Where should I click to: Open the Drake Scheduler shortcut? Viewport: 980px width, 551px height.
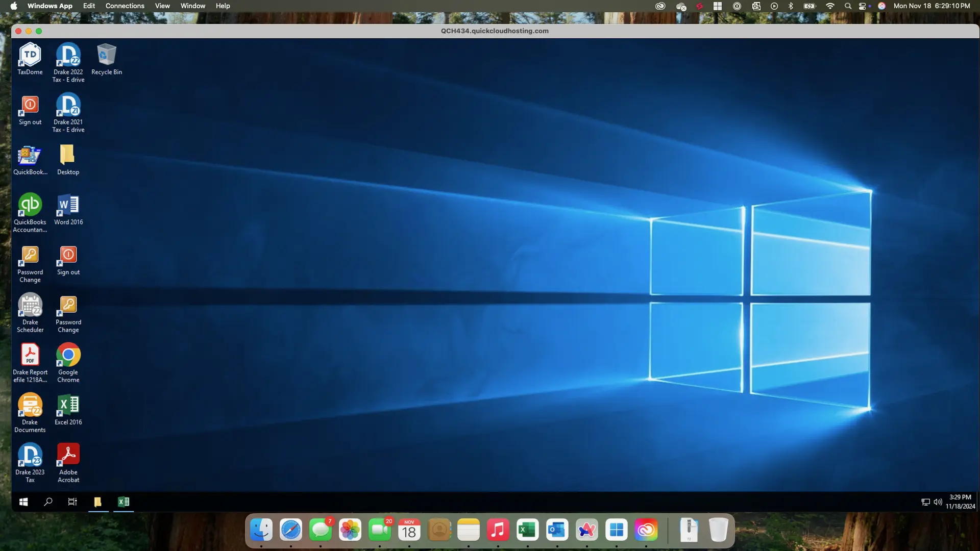pyautogui.click(x=30, y=306)
